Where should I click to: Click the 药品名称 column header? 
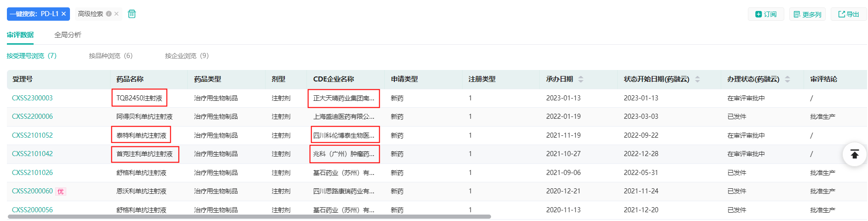coord(130,79)
